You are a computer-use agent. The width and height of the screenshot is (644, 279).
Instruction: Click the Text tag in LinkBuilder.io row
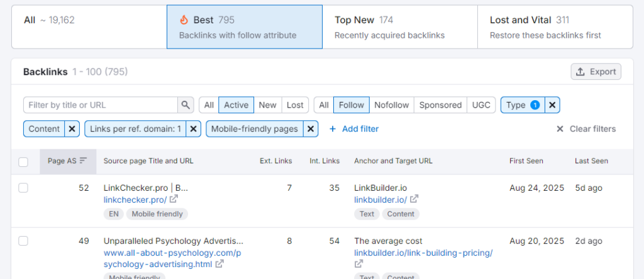click(367, 214)
